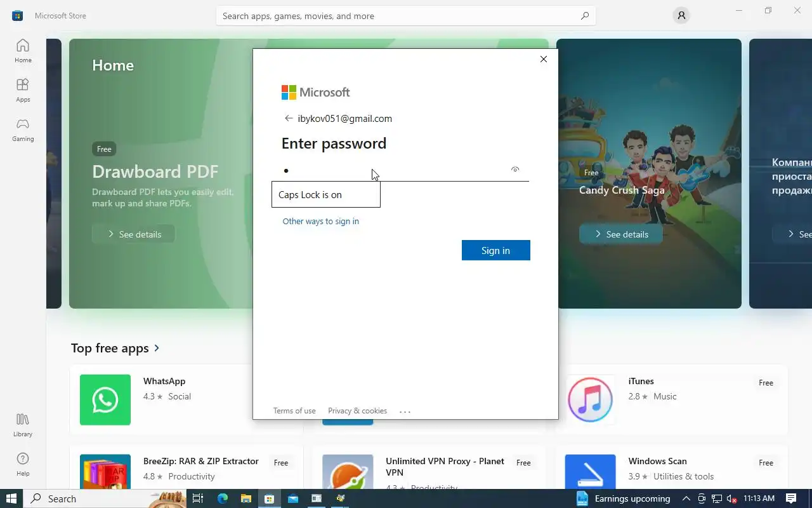Viewport: 812px width, 508px height.
Task: Open Task View on taskbar
Action: (197, 498)
